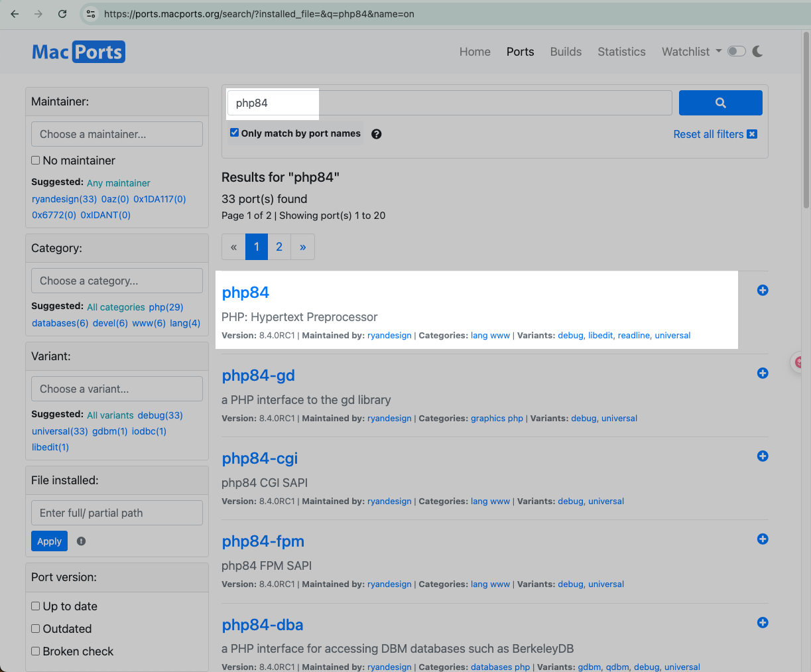The width and height of the screenshot is (811, 672).
Task: Check the No maintainer box
Action: pyautogui.click(x=36, y=160)
